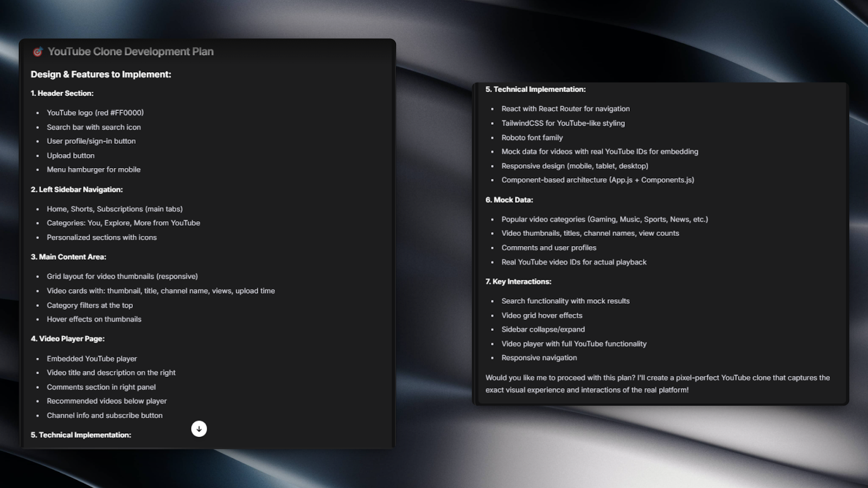
Task: Click 'Hover effects on thumbnails' bullet
Action: [x=94, y=319]
